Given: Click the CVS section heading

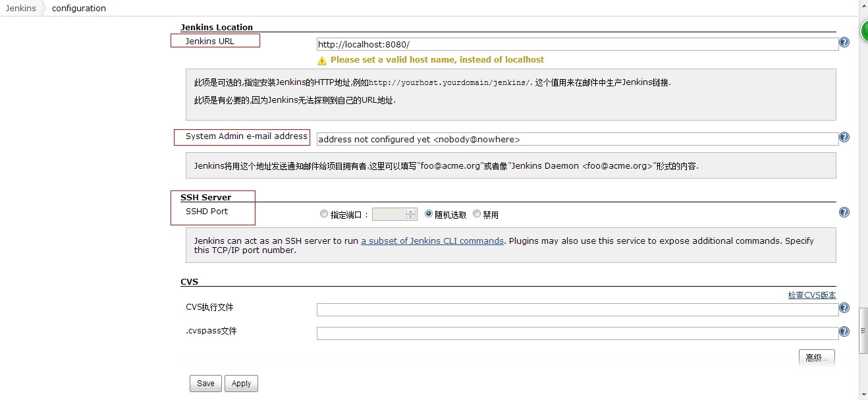Looking at the screenshot, I should click(x=189, y=281).
